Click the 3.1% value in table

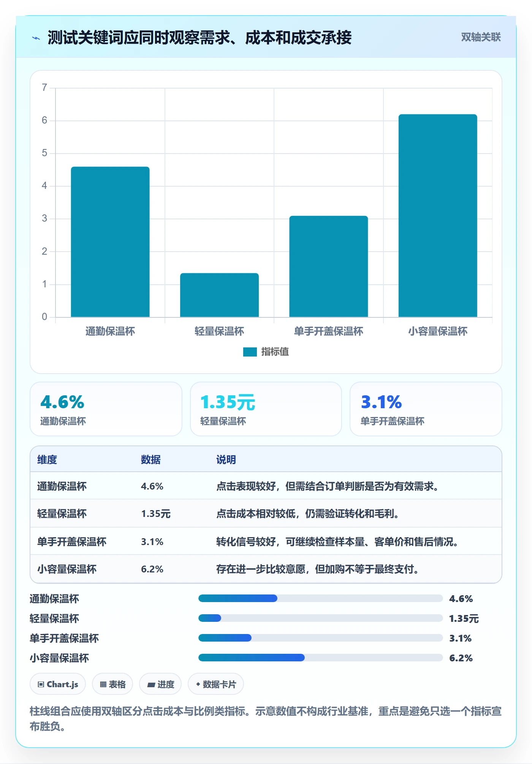tap(152, 542)
